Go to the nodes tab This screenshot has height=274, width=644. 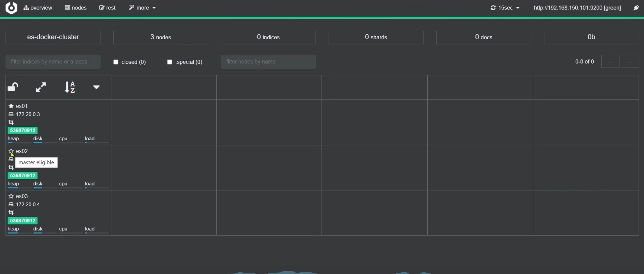tap(76, 8)
